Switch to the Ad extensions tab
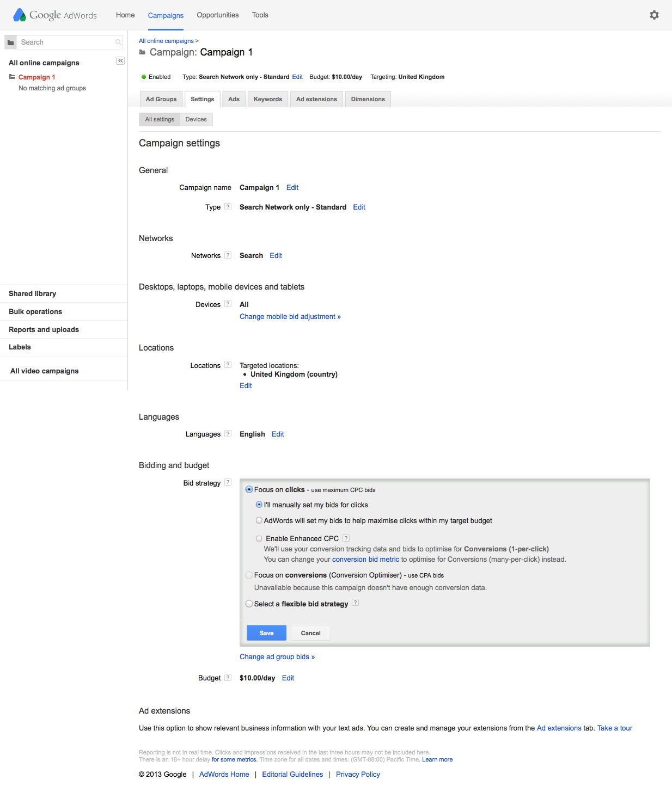 coord(316,99)
